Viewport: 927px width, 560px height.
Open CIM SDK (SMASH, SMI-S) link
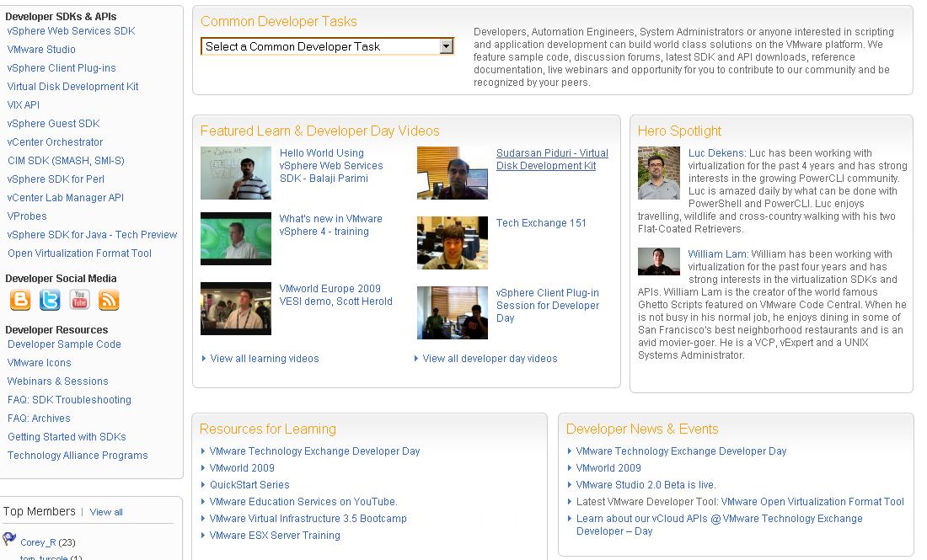click(x=66, y=161)
